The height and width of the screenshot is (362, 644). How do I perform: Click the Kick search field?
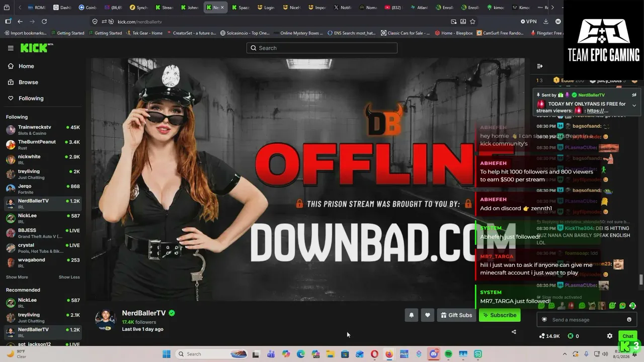pos(322,48)
